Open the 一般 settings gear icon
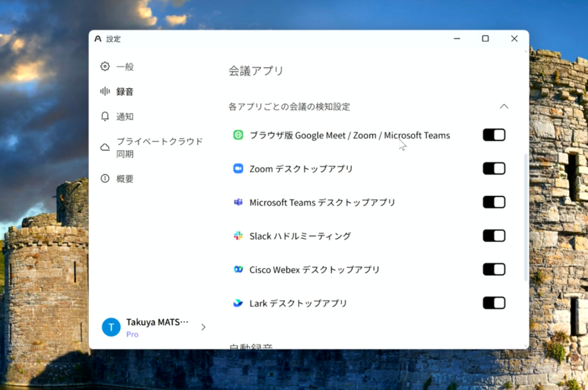This screenshot has width=588, height=390. pos(105,67)
